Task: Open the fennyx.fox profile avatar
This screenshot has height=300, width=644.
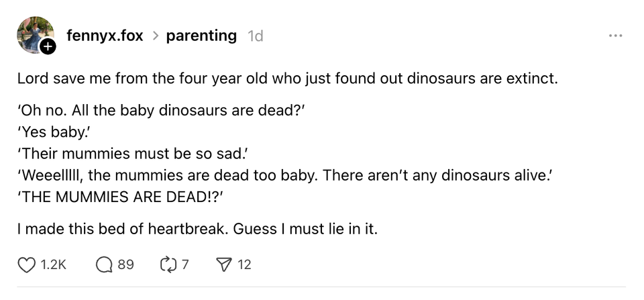Action: click(x=34, y=34)
